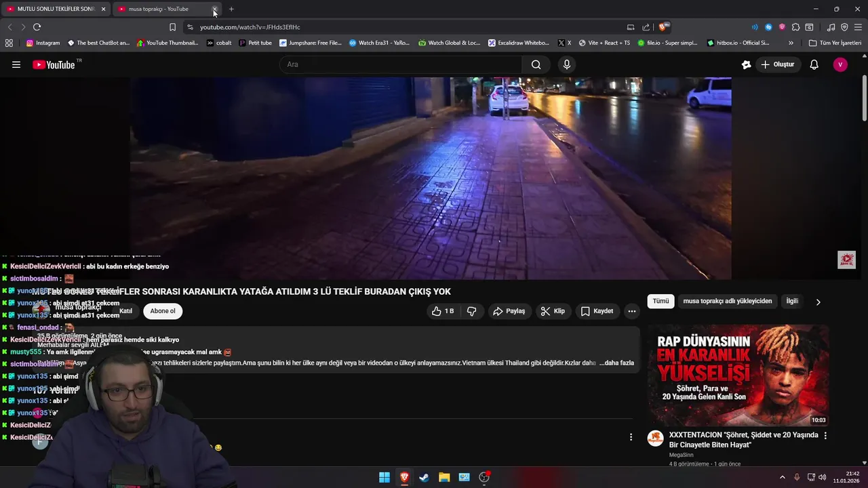Open 'Tüm Yer İşaretleri' bookmarks folder

[x=835, y=43]
